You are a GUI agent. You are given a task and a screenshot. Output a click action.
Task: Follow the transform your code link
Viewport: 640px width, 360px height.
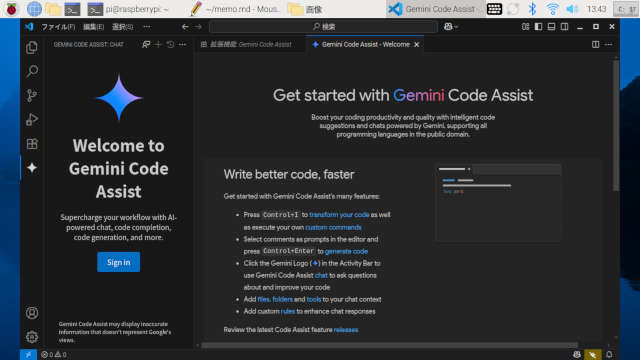[339, 215]
